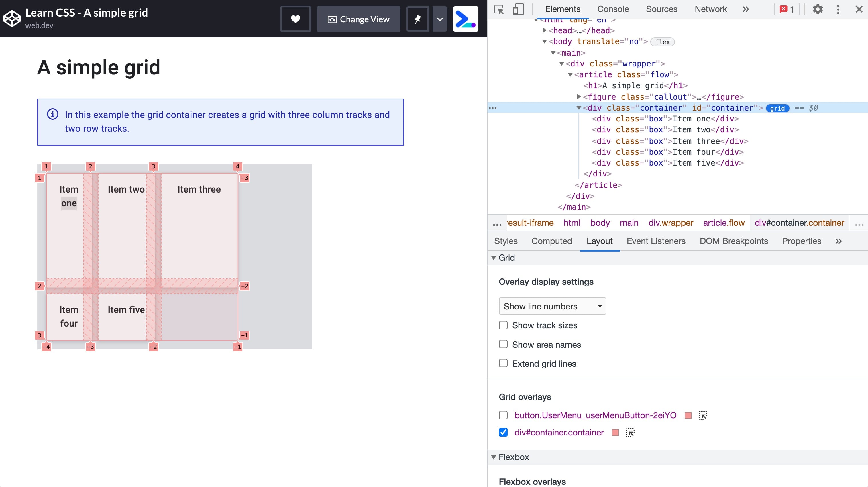The width and height of the screenshot is (868, 487).
Task: Switch to the Styles tab in DevTools
Action: [506, 241]
